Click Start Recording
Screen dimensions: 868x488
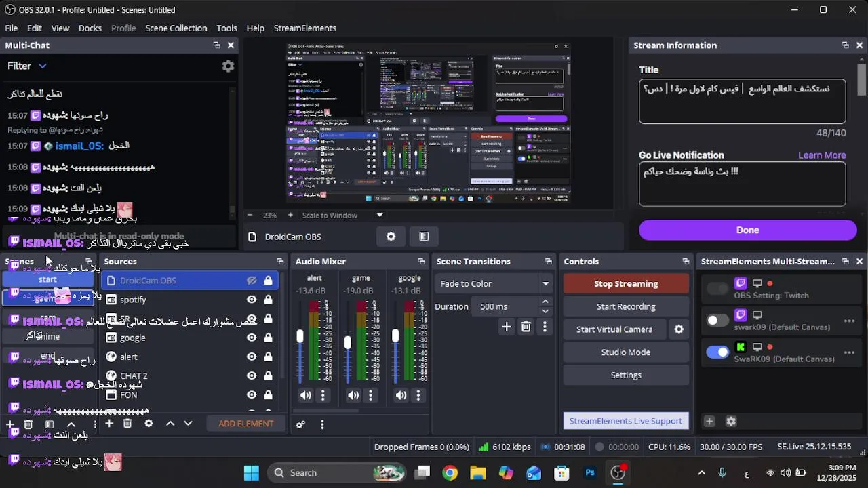click(x=626, y=306)
